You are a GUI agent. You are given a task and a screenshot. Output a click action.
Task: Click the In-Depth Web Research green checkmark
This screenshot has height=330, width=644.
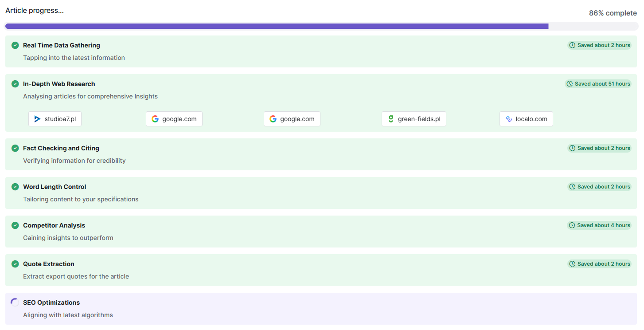point(15,84)
